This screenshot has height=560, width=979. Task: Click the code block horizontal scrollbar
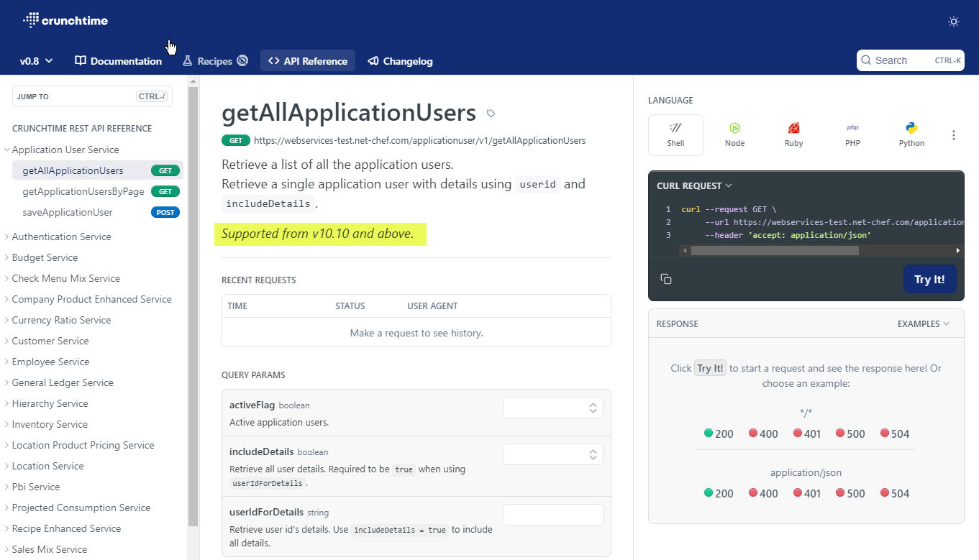click(x=774, y=251)
